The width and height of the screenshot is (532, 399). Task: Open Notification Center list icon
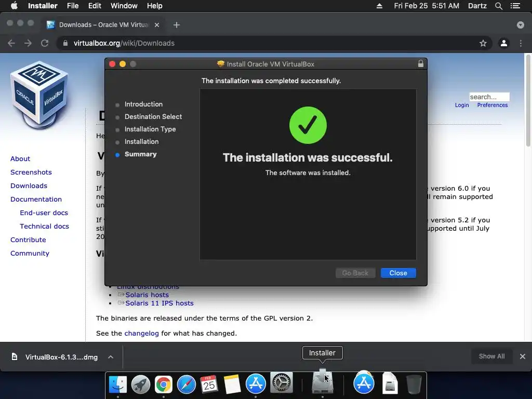click(515, 6)
